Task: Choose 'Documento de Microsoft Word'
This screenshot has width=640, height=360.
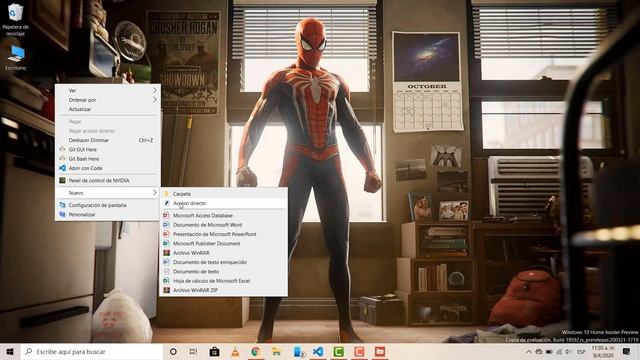Action: click(224, 225)
